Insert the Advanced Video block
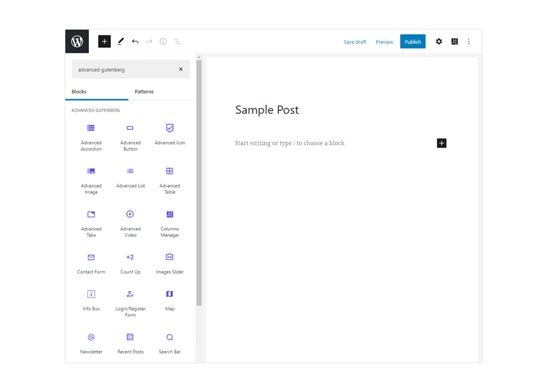Viewport: 547px width, 392px height. tap(130, 223)
